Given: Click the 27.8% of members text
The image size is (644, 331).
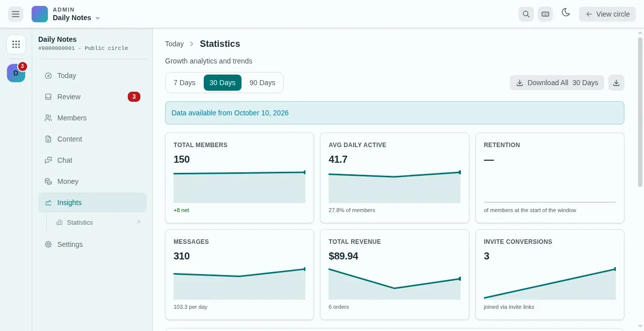Looking at the screenshot, I should pos(352,210).
